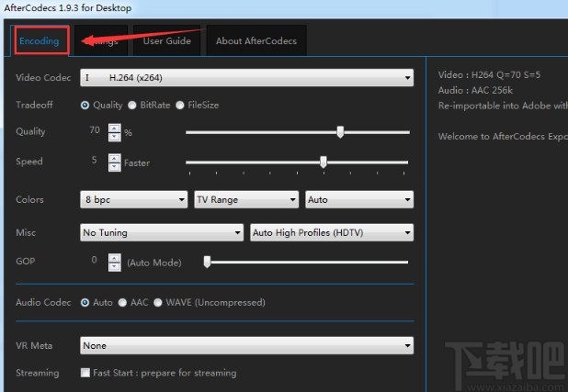Screen dimensions: 568x392
Task: Open the Video Codec dropdown
Action: click(x=246, y=78)
